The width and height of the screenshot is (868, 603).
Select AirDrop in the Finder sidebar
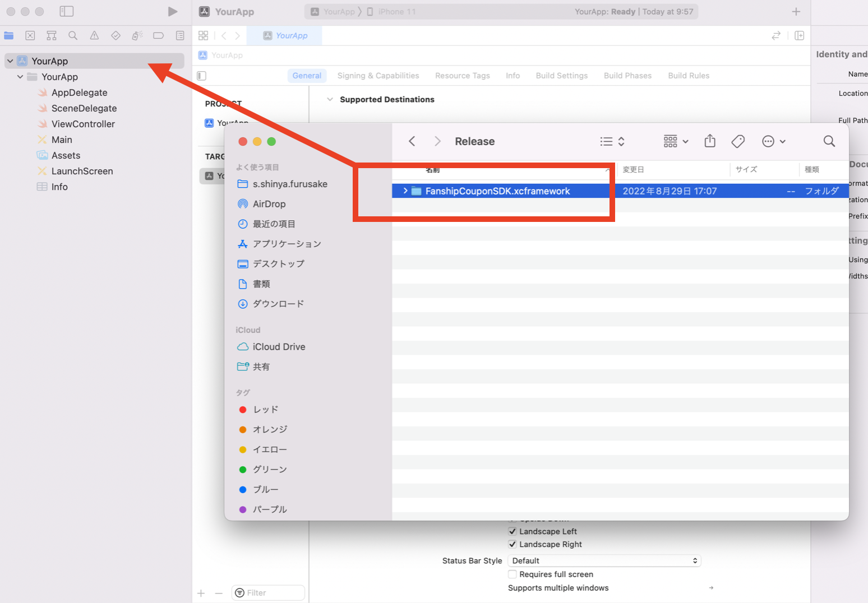click(269, 204)
